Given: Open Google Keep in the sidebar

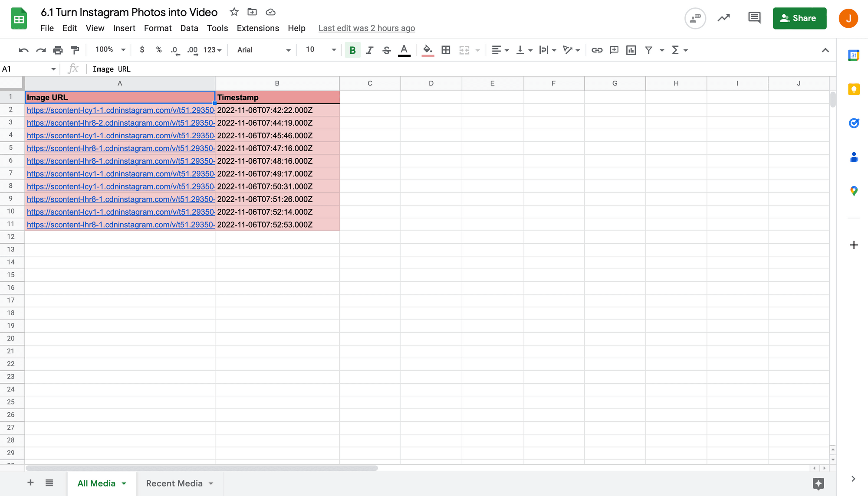Looking at the screenshot, I should pos(854,89).
